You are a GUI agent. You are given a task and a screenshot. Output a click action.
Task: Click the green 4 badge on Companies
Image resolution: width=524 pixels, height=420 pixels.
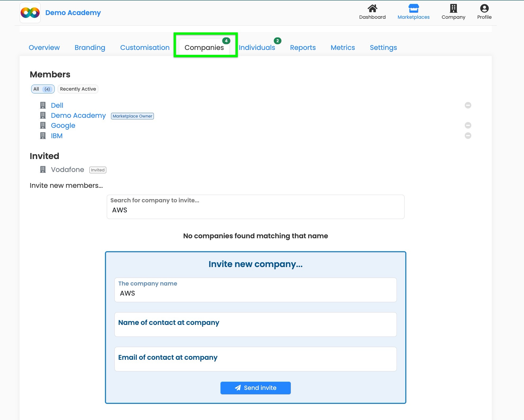click(226, 41)
